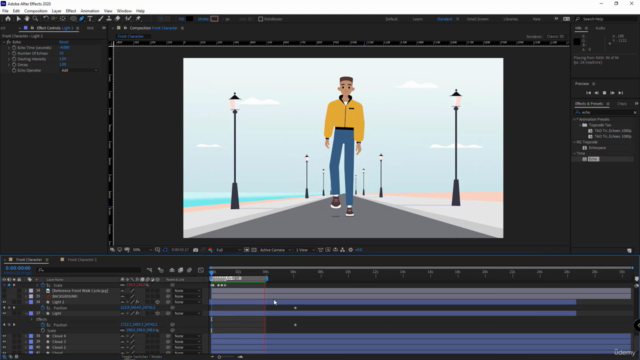
Task: Click the snapshot camera icon in viewer
Action: coord(196,250)
